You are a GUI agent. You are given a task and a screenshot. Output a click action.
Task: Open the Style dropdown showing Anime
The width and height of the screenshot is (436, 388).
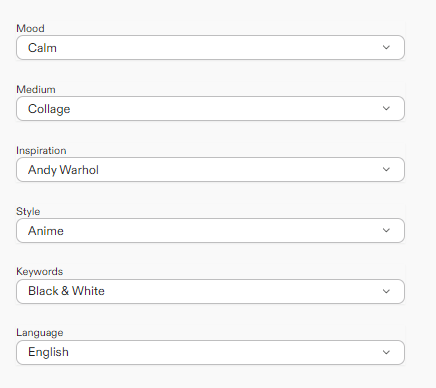click(x=210, y=231)
